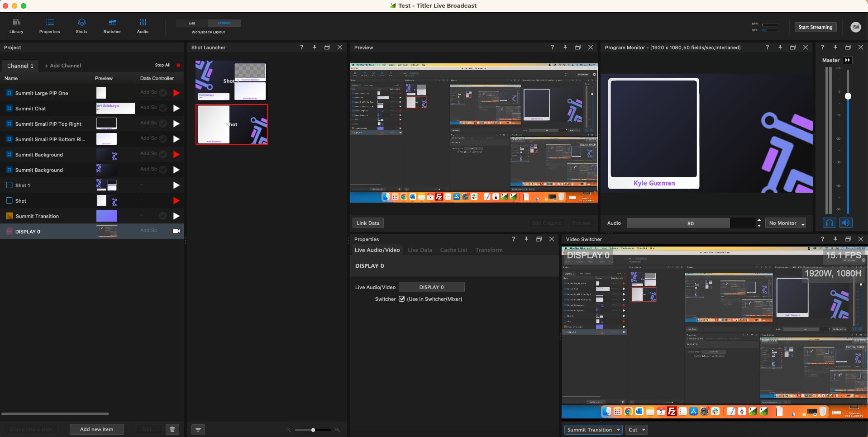868x437 pixels.
Task: Toggle the Shot row checkbox
Action: tap(9, 200)
